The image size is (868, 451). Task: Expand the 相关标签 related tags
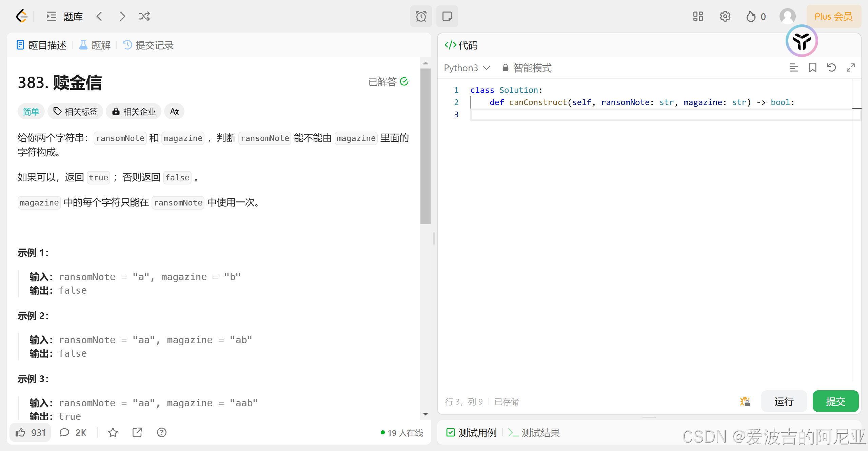[75, 112]
